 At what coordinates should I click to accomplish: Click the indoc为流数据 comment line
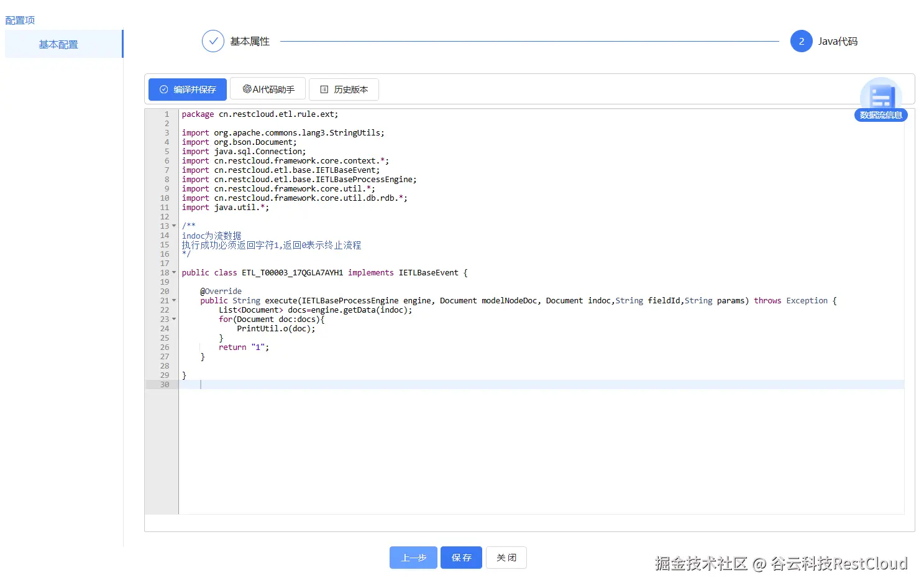point(211,236)
